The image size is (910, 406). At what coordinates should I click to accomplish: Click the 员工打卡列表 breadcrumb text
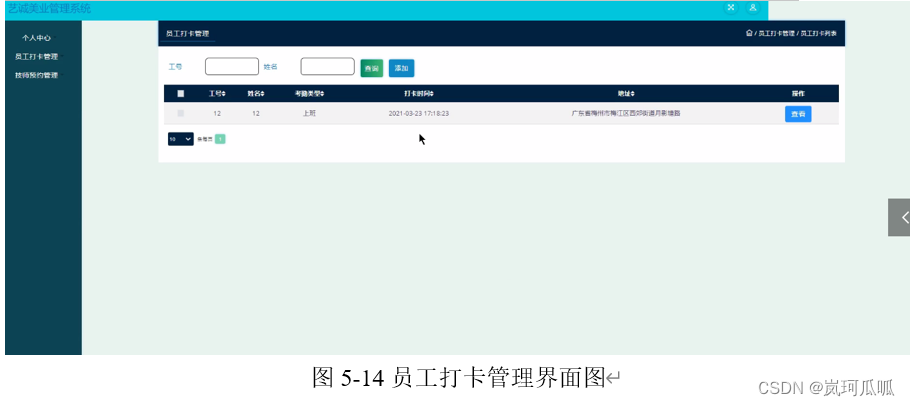819,34
